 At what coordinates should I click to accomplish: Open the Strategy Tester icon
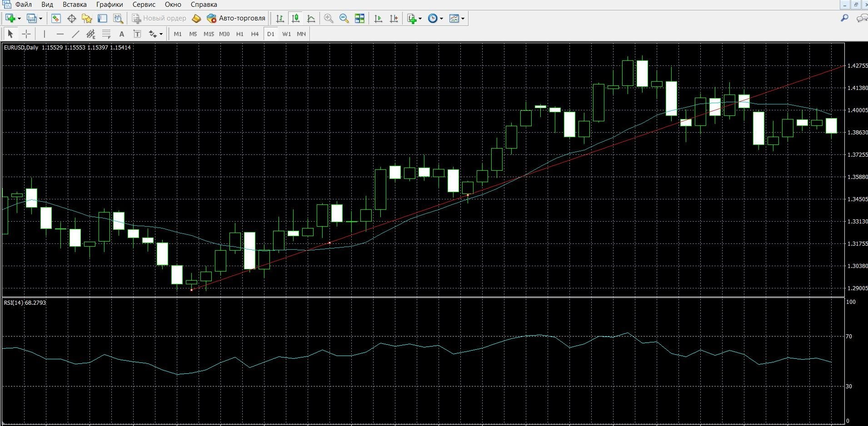pyautogui.click(x=118, y=19)
